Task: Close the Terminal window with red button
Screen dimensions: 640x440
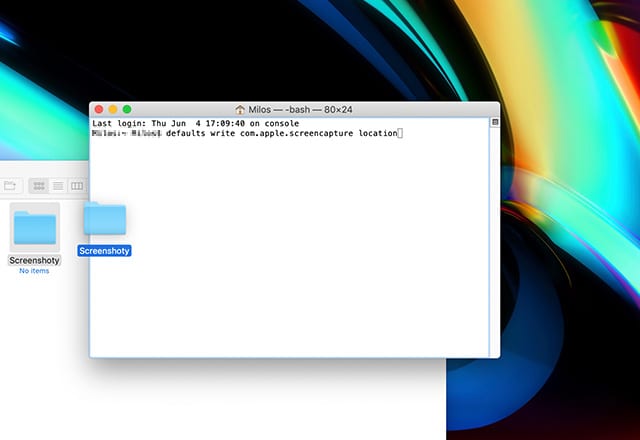Action: (98, 109)
